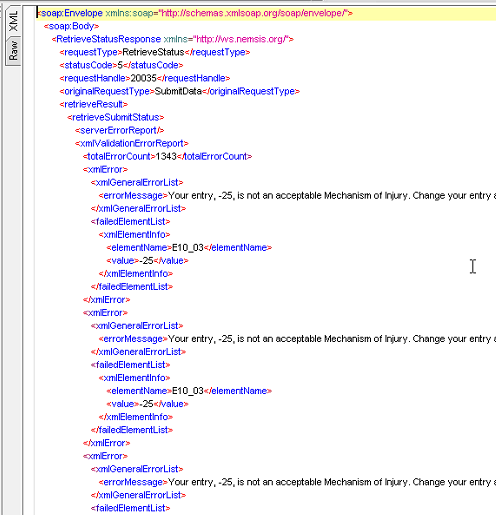Switch to the Raw view tab
This screenshot has width=496, height=515.
tap(13, 51)
